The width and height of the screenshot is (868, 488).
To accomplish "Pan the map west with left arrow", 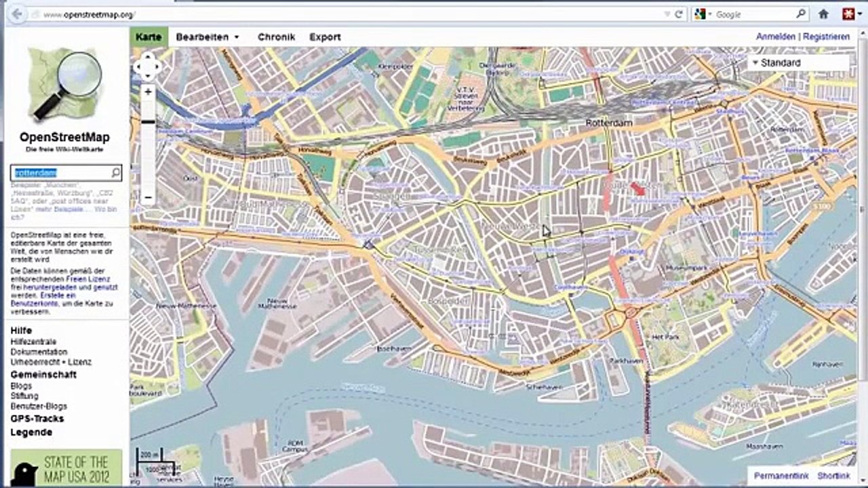I will 138,66.
